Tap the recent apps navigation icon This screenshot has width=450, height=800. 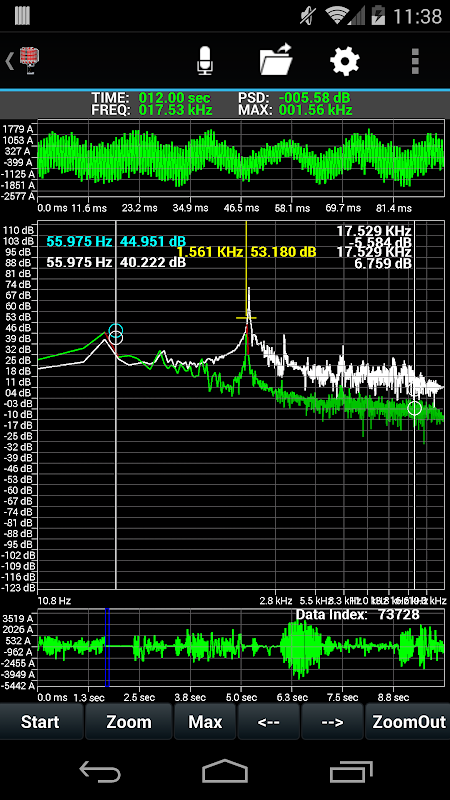[x=350, y=771]
